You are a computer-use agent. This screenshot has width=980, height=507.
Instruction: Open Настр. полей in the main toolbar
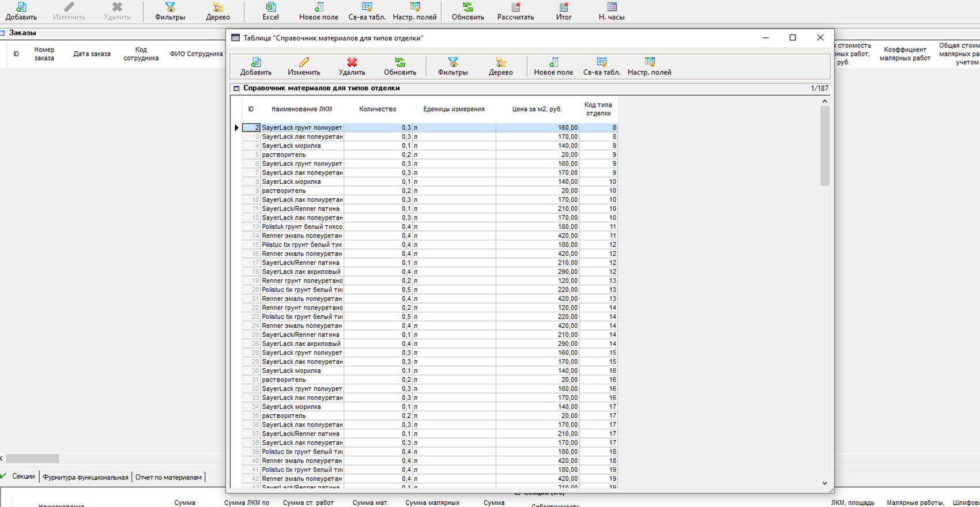[x=414, y=12]
